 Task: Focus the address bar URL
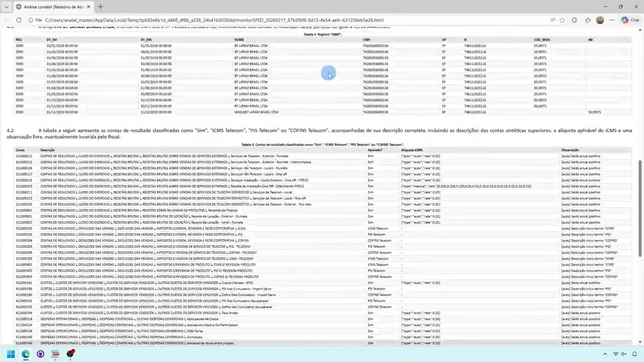click(x=214, y=20)
